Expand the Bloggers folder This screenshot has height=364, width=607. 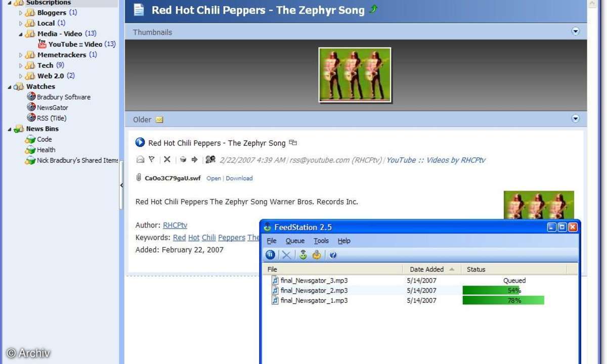click(21, 13)
